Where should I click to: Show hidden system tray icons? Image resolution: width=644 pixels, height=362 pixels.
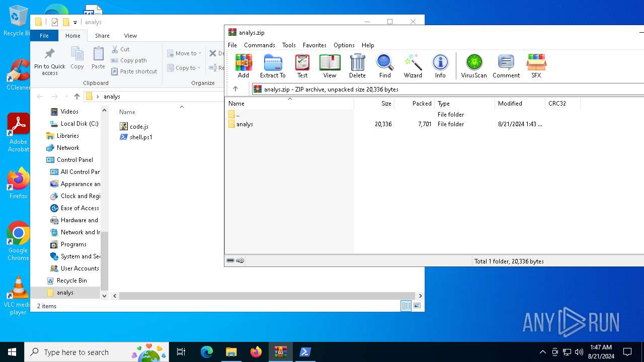[x=542, y=352]
